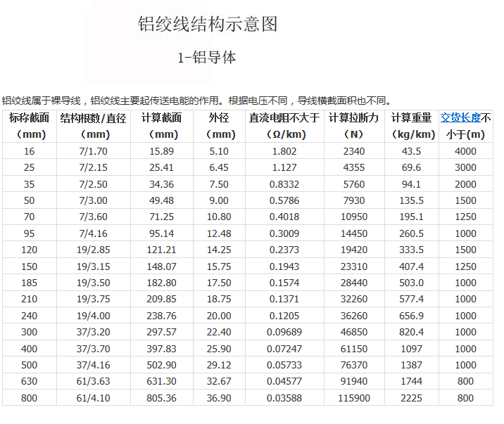504x424 pixels.
Task: Select the structure cell 7/4.16
Action: coord(93,233)
